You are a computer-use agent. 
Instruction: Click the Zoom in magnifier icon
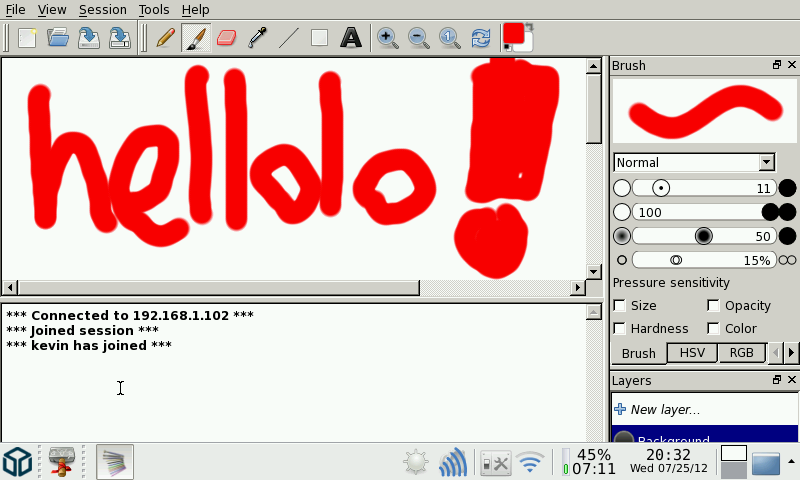coord(387,38)
